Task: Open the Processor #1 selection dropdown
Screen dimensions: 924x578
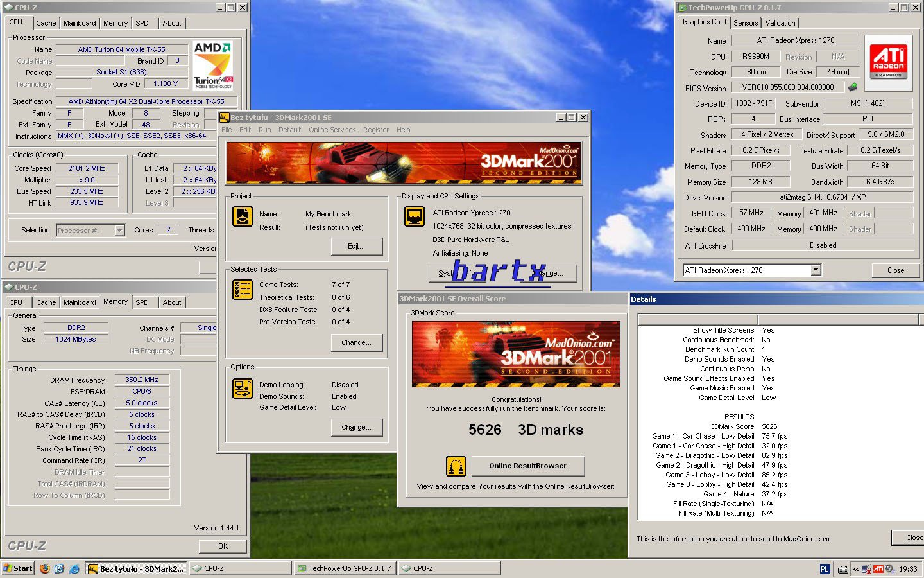Action: [x=119, y=230]
